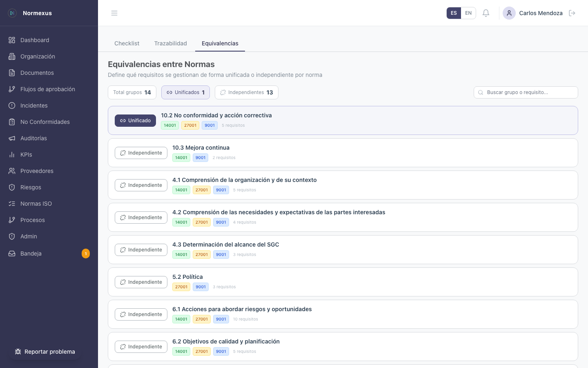Screen dimensions: 588x368
Task: Toggle Independiente for 10.3 Mejora continua
Action: pos(141,153)
